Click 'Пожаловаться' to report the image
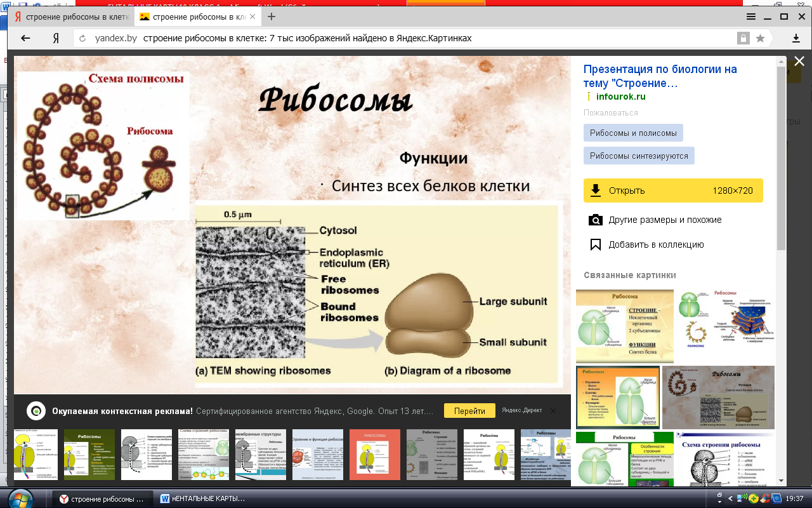Viewport: 812px width, 508px height. click(x=611, y=112)
